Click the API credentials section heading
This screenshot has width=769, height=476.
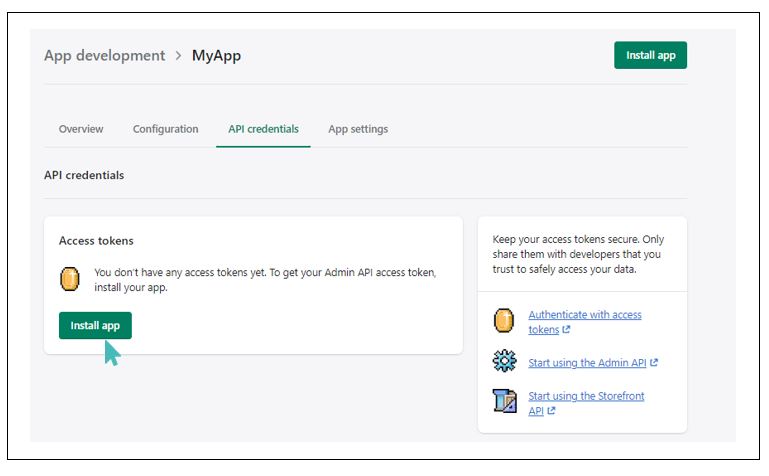[x=84, y=175]
